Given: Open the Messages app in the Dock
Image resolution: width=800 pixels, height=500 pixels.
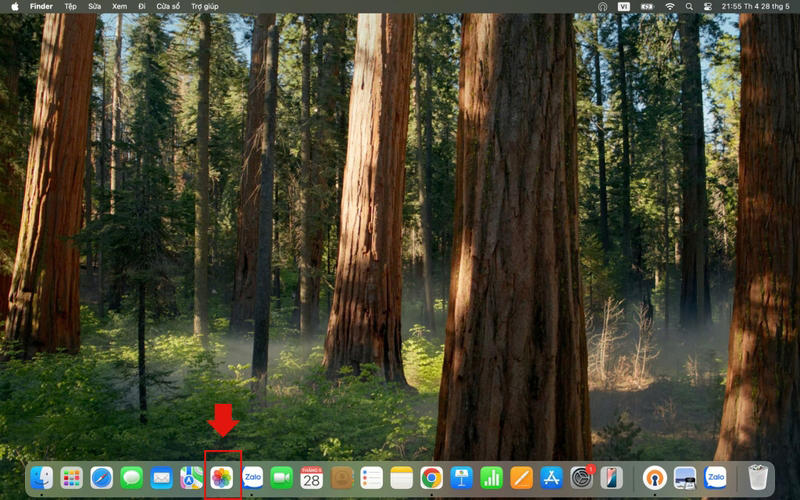Looking at the screenshot, I should coord(132,478).
